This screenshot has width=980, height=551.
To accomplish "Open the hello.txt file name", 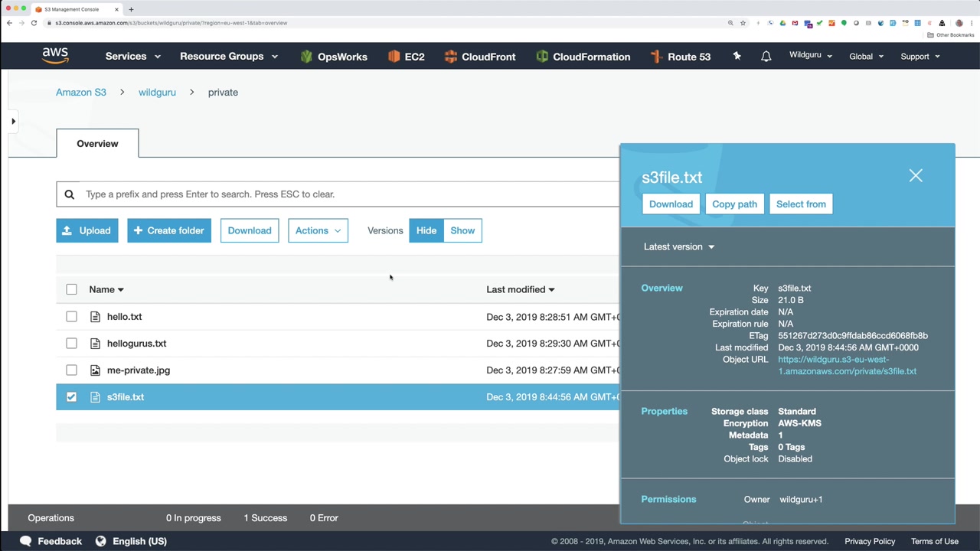I will tap(124, 317).
